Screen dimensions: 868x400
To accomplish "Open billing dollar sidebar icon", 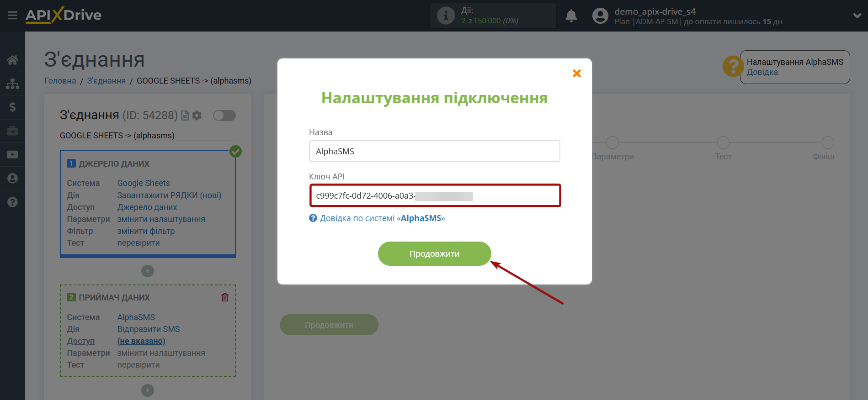I will 12,107.
